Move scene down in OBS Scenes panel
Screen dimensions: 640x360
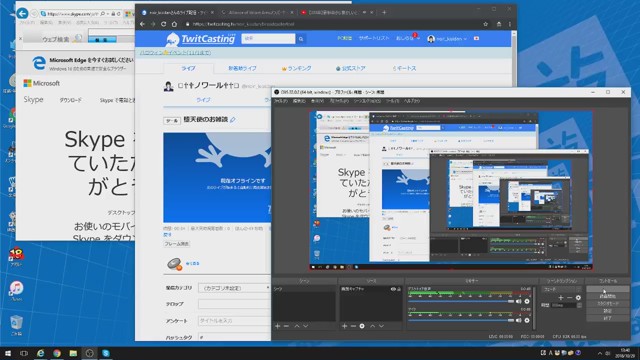pyautogui.click(x=305, y=326)
